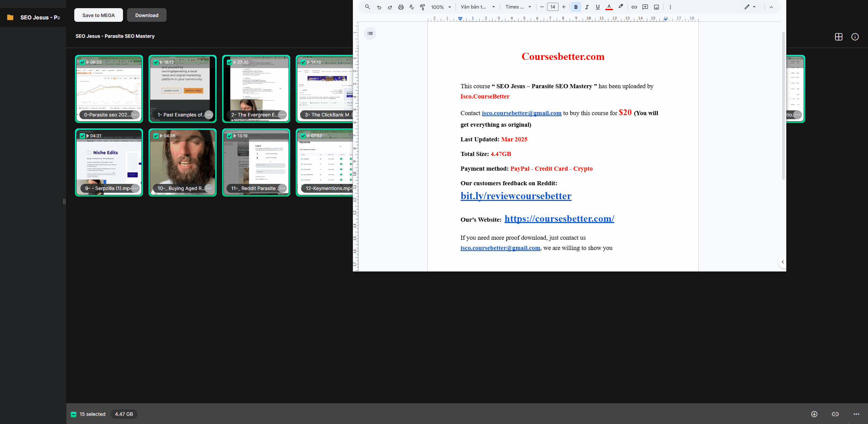Open more options on 9- Serpzilla video
This screenshot has height=424, width=868.
pos(135,188)
